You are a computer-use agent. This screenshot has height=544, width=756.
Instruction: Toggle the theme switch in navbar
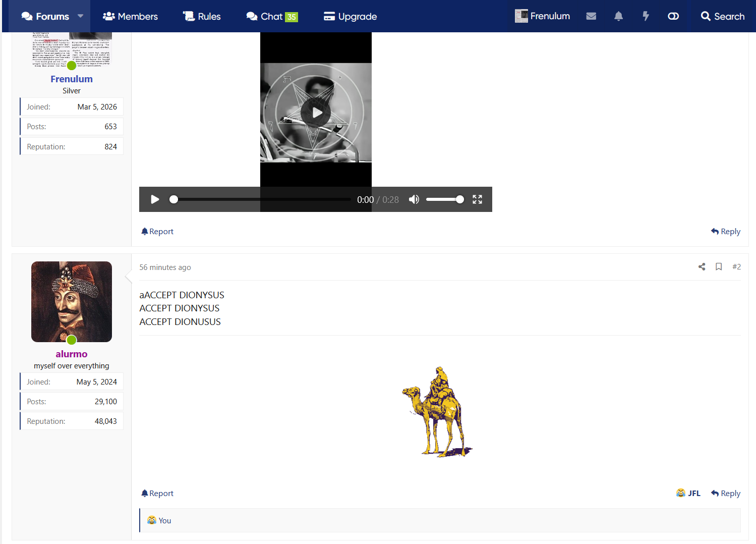(673, 16)
